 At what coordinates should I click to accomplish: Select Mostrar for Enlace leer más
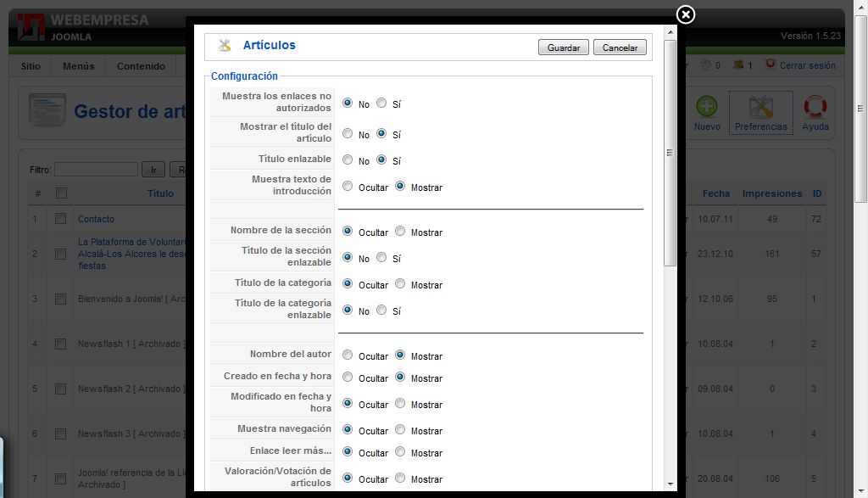[400, 452]
